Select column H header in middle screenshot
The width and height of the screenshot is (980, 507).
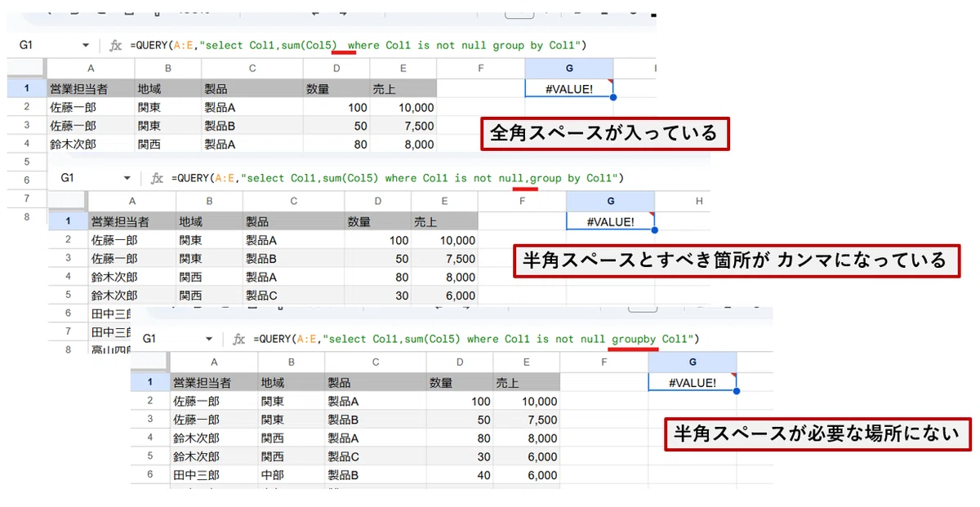699,201
